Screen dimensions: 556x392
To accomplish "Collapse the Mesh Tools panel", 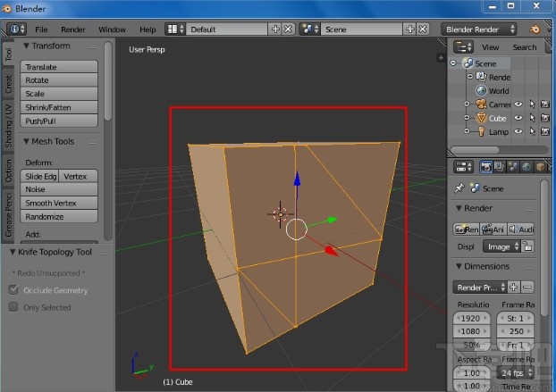I will (x=26, y=141).
